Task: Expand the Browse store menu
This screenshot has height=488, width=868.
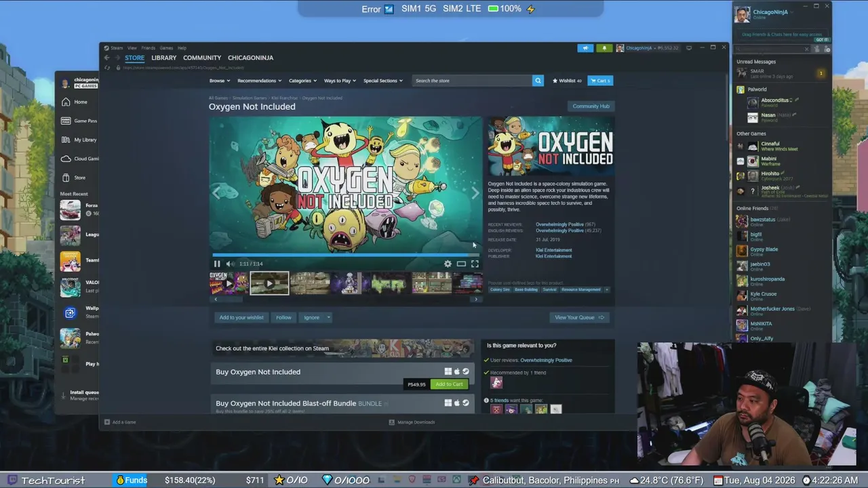Action: pyautogui.click(x=220, y=81)
